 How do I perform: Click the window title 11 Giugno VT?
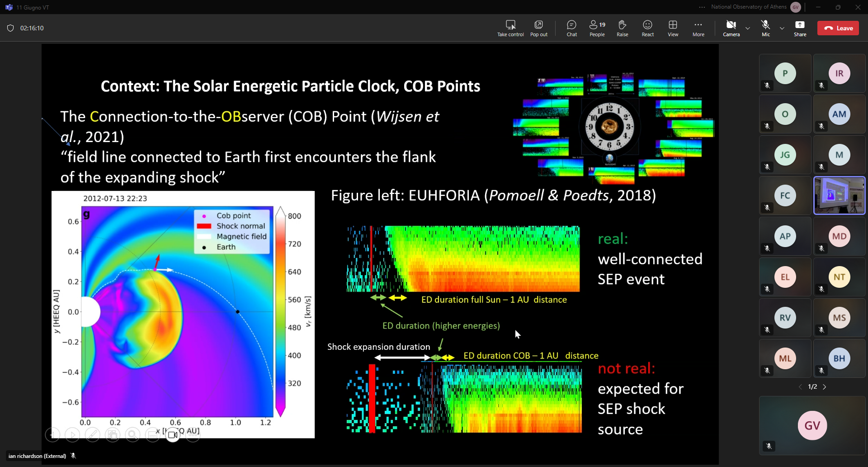33,8
